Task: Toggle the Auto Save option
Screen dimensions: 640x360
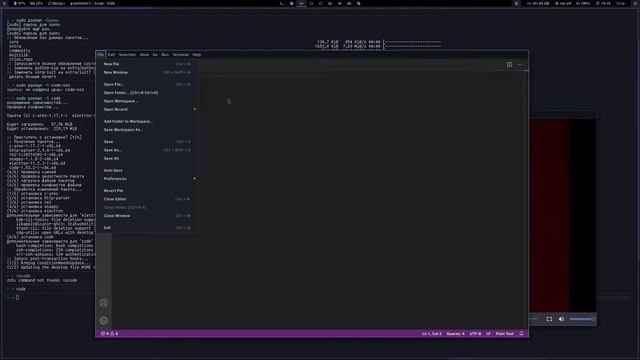Action: [x=147, y=170]
